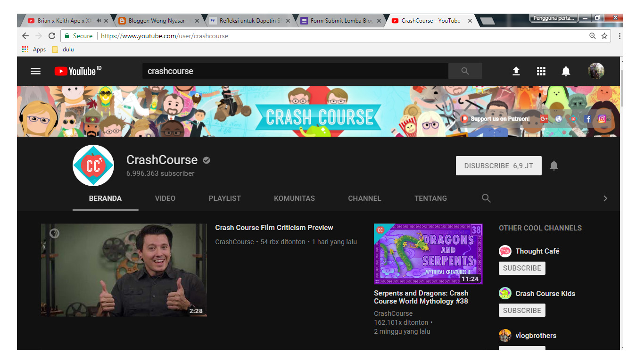Screen dimensions: 644x362
Task: Switch to Refleksi untuk Dapetin tab
Action: click(x=249, y=21)
